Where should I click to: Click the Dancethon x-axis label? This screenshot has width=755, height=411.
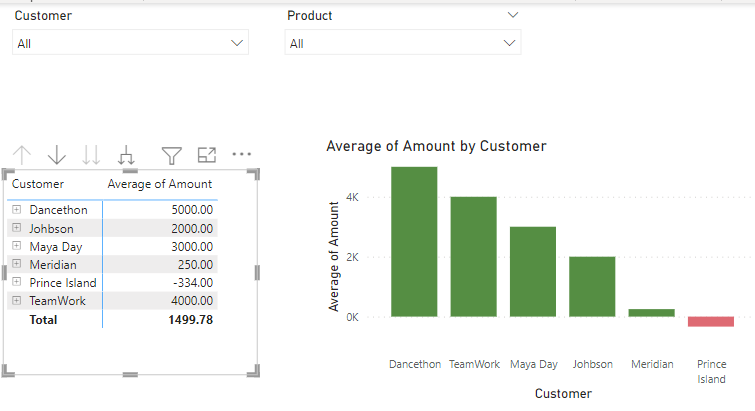[415, 364]
